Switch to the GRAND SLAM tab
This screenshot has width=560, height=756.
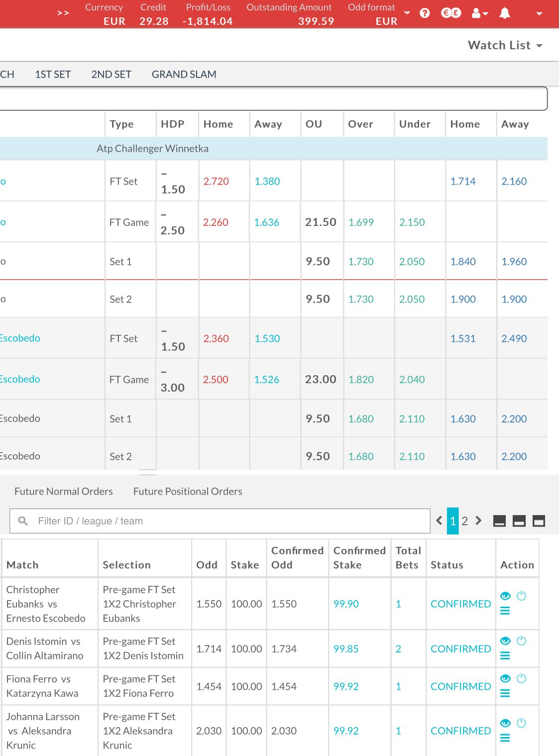(184, 74)
